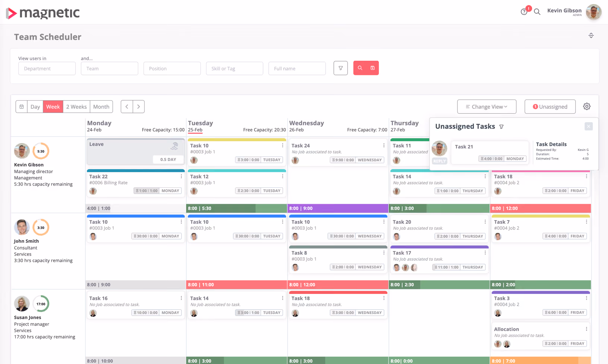Viewport: 608px width, 364px height.
Task: Go to previous week arrow
Action: (x=127, y=107)
